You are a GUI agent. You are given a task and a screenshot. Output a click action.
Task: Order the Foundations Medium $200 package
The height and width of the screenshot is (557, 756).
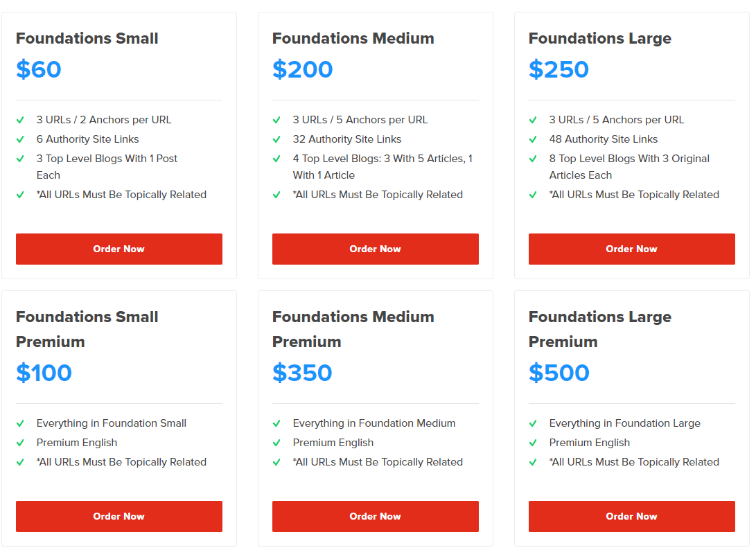click(375, 249)
